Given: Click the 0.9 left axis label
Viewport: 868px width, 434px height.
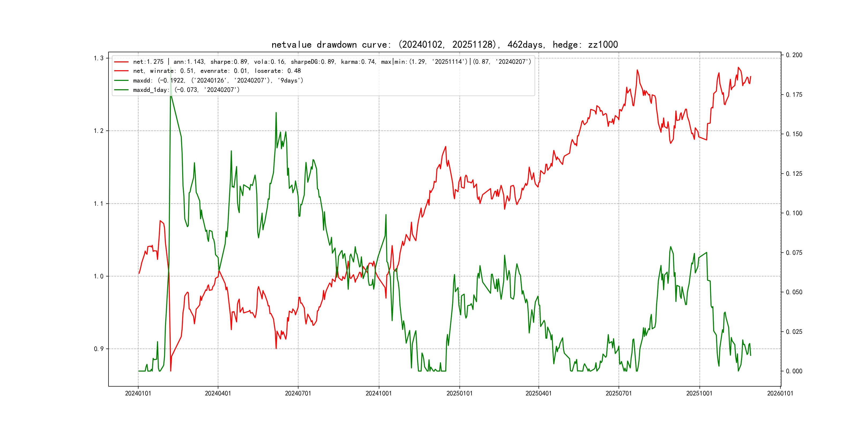Looking at the screenshot, I should pyautogui.click(x=98, y=349).
